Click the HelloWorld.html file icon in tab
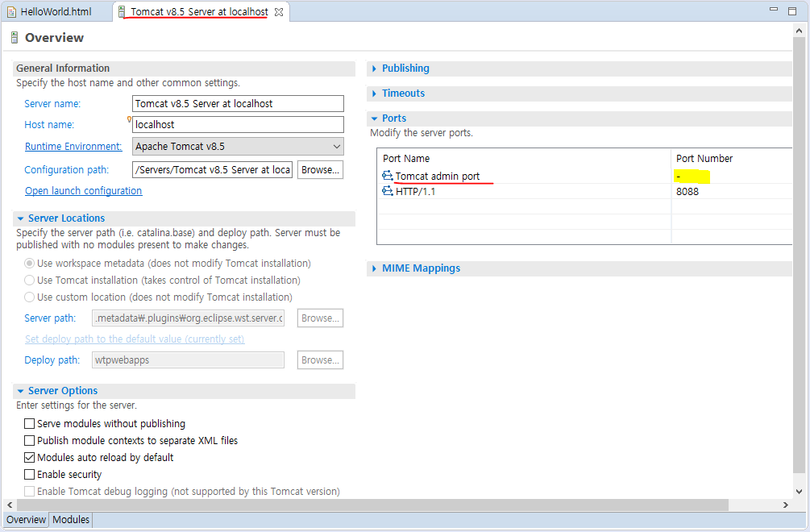810x532 pixels. pos(11,12)
